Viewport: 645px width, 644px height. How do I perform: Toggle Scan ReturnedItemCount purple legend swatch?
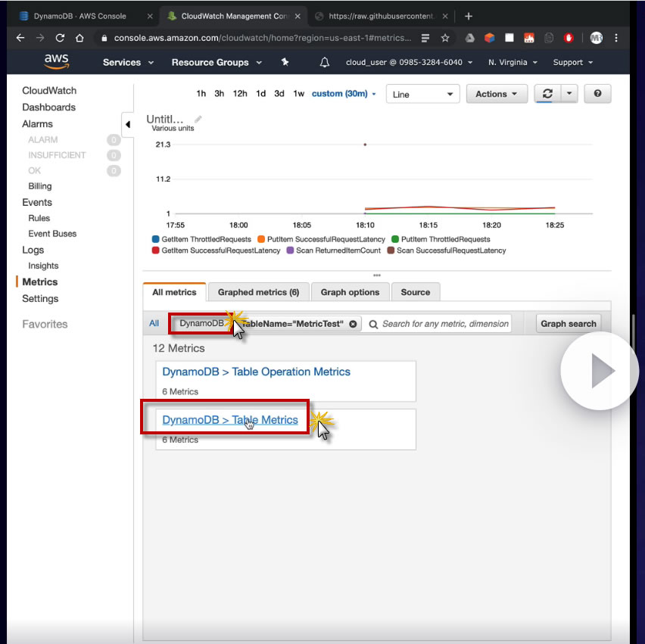(290, 250)
